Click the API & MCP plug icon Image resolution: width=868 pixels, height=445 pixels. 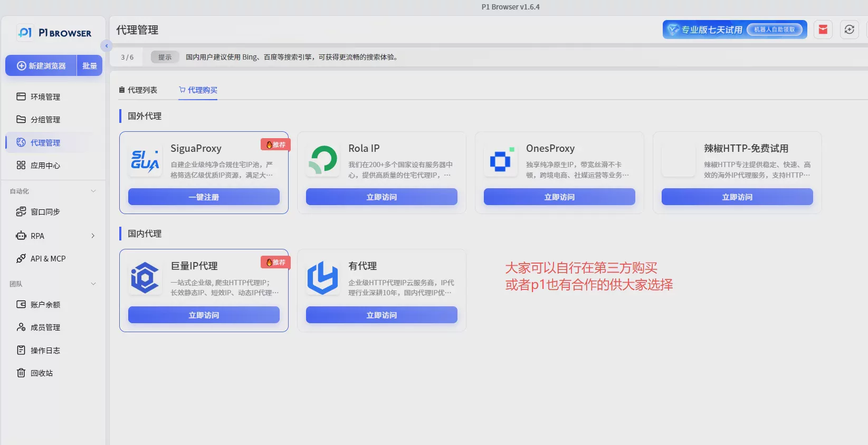pos(21,258)
